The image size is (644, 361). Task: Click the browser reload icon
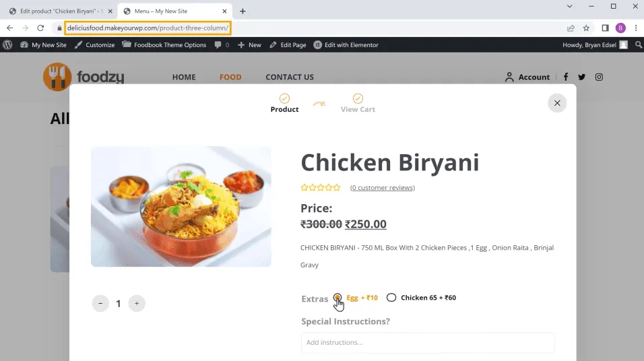pyautogui.click(x=40, y=28)
